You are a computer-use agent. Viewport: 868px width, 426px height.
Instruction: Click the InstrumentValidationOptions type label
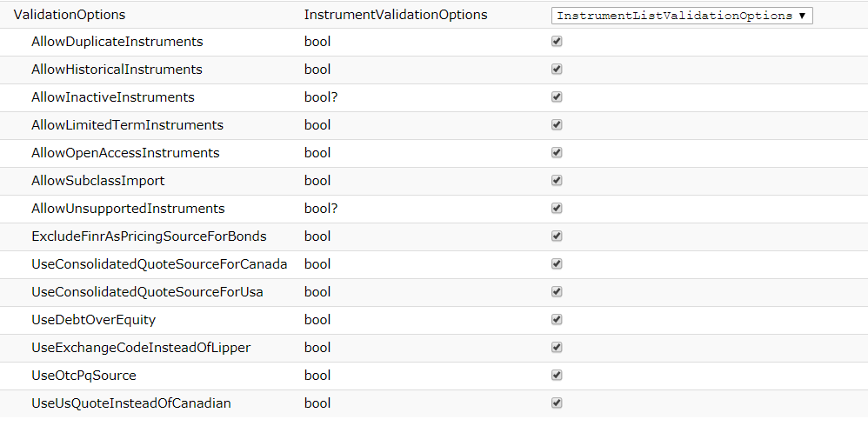396,15
